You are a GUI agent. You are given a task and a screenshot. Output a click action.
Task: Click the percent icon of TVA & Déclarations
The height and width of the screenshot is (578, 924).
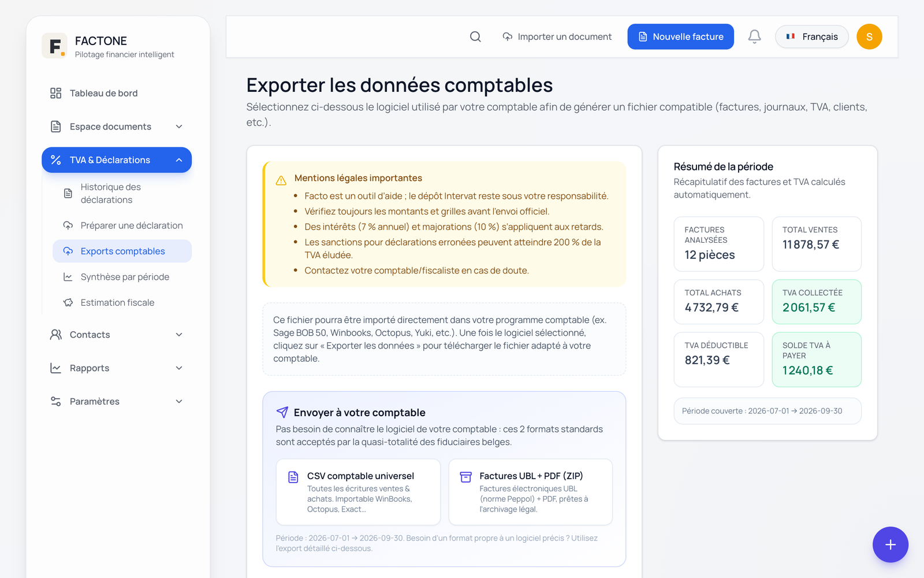pos(55,160)
